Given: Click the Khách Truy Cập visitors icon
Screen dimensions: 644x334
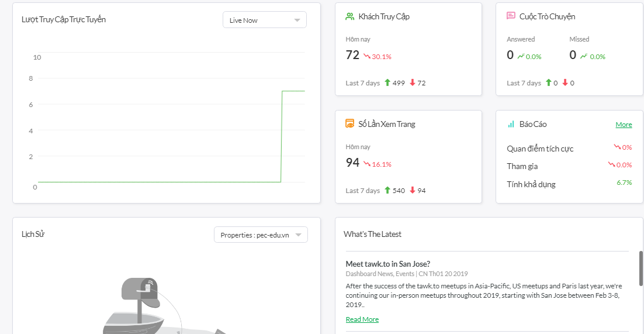Looking at the screenshot, I should (x=350, y=16).
